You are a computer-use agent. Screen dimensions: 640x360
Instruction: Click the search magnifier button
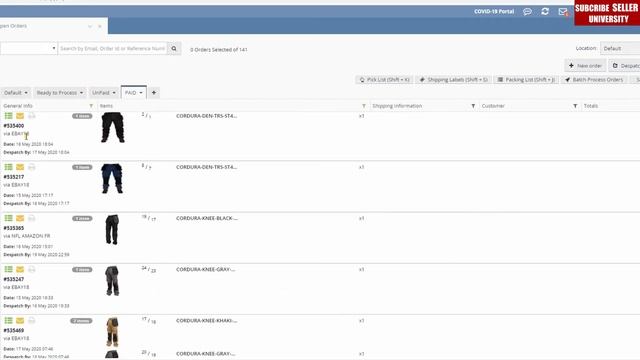point(174,48)
